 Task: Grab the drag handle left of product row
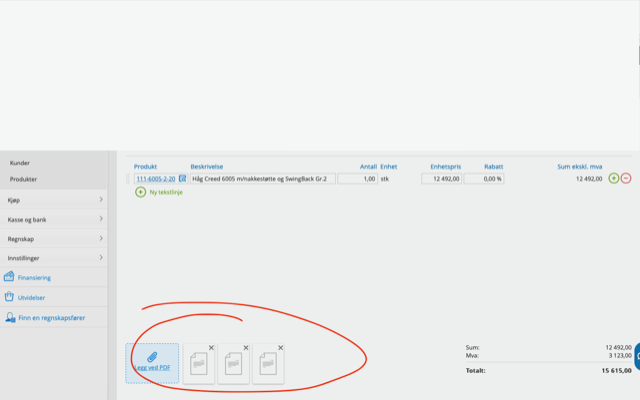tap(128, 179)
